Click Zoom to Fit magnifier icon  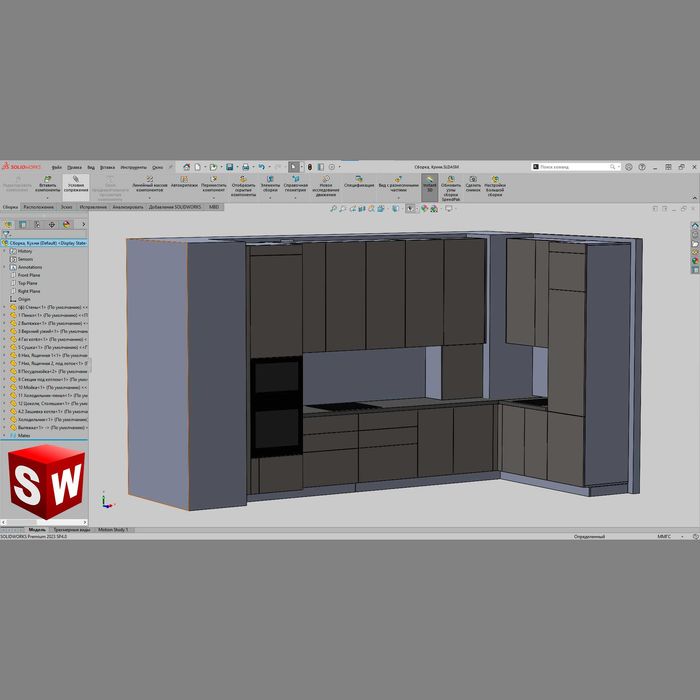click(x=333, y=208)
